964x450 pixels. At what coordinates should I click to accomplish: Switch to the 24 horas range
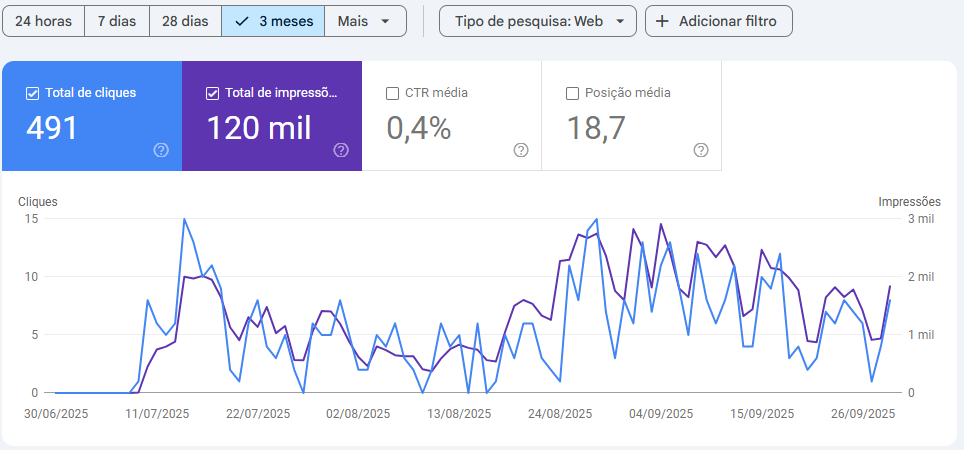[x=43, y=21]
